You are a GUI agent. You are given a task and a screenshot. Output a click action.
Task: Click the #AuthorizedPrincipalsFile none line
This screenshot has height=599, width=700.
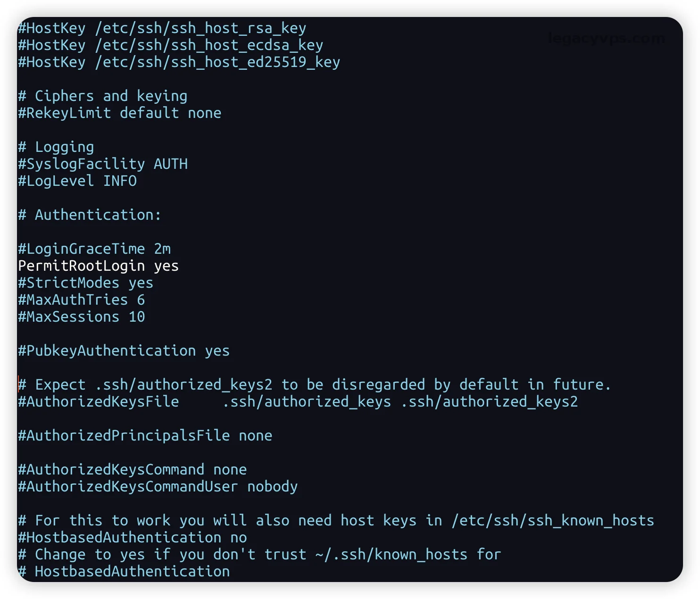pos(145,436)
